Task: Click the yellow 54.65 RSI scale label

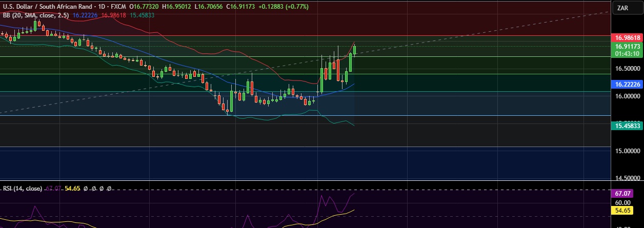Action: coord(623,210)
